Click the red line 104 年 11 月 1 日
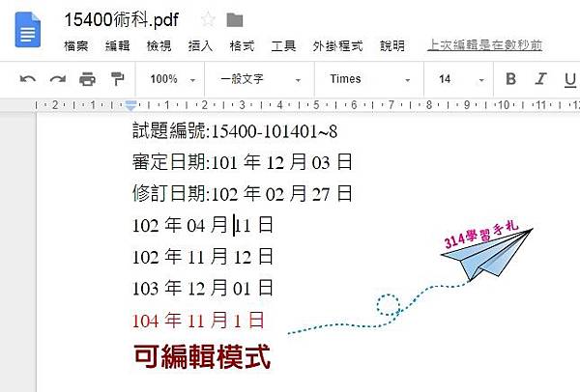This screenshot has width=580, height=392. click(198, 320)
